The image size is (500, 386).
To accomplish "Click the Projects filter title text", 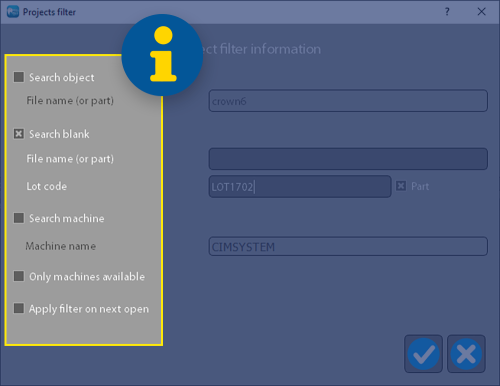I will pyautogui.click(x=49, y=12).
